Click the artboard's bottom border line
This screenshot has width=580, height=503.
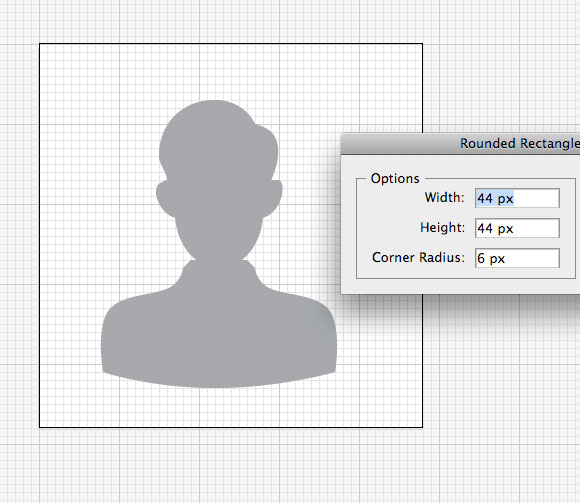(231, 427)
